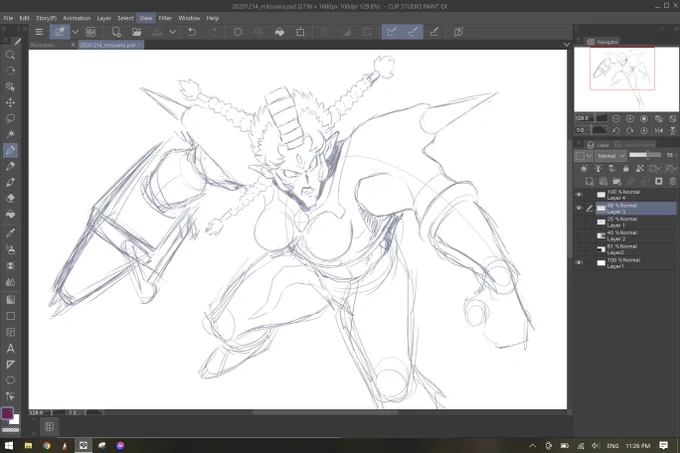
Task: Toggle Clip to layer below
Action: (584, 168)
